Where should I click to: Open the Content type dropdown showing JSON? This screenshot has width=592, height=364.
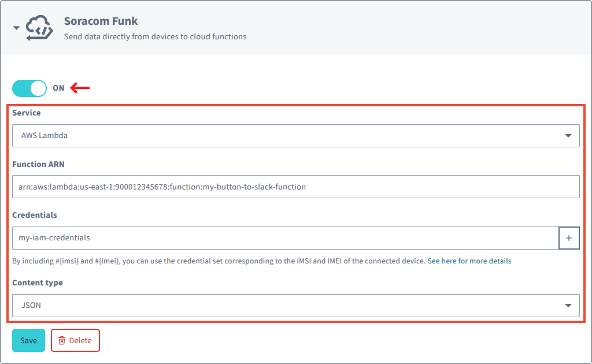pyautogui.click(x=296, y=306)
